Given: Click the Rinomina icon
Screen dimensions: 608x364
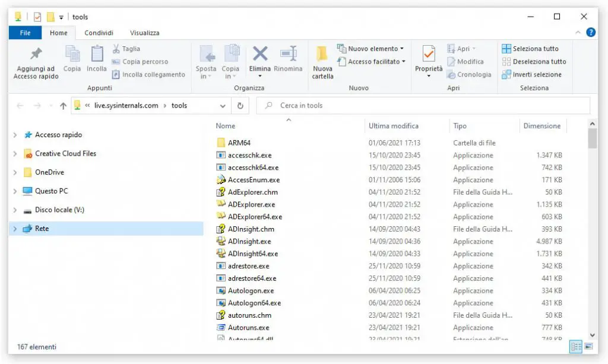Looking at the screenshot, I should (x=288, y=54).
